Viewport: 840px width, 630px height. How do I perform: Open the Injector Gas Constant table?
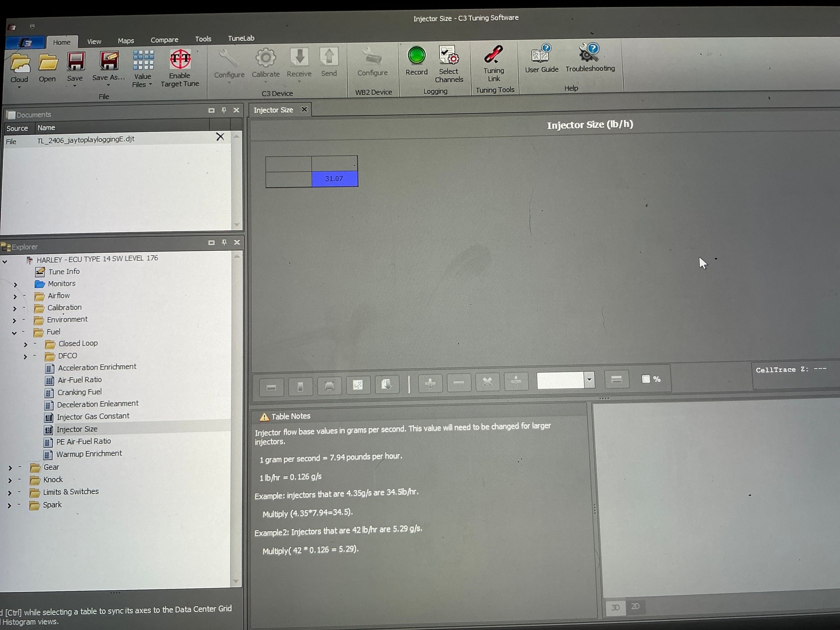tap(93, 416)
